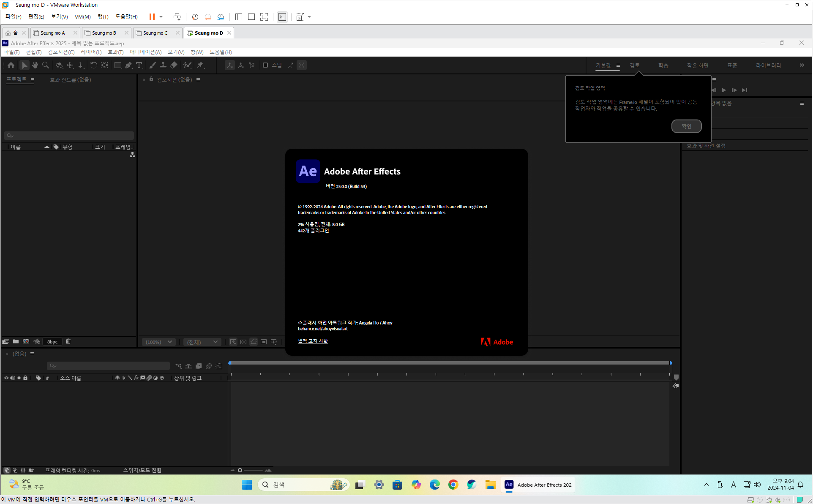
Task: Toggle the composition viewer lock icon
Action: coord(151,79)
